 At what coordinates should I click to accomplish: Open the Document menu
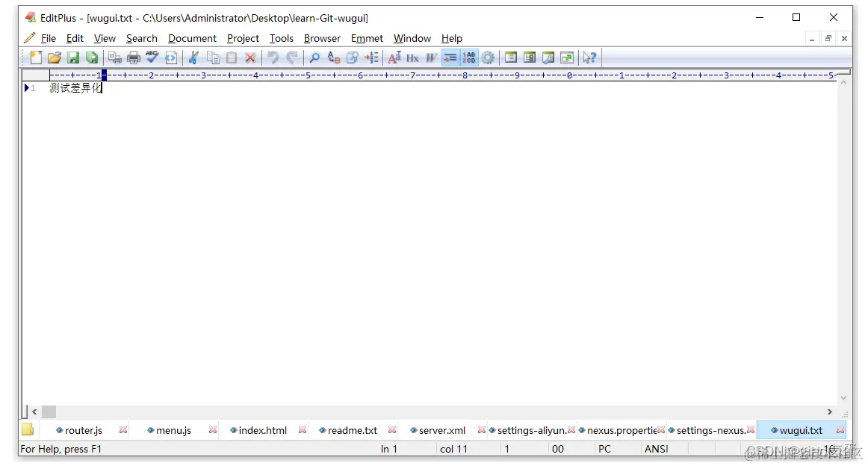192,38
